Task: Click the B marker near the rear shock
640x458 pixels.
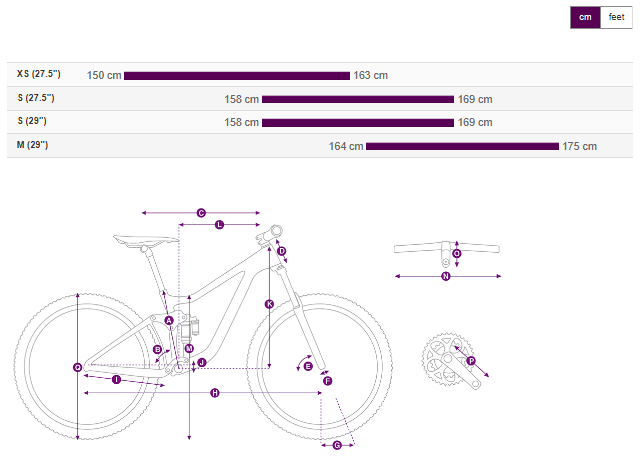Action: tap(158, 349)
